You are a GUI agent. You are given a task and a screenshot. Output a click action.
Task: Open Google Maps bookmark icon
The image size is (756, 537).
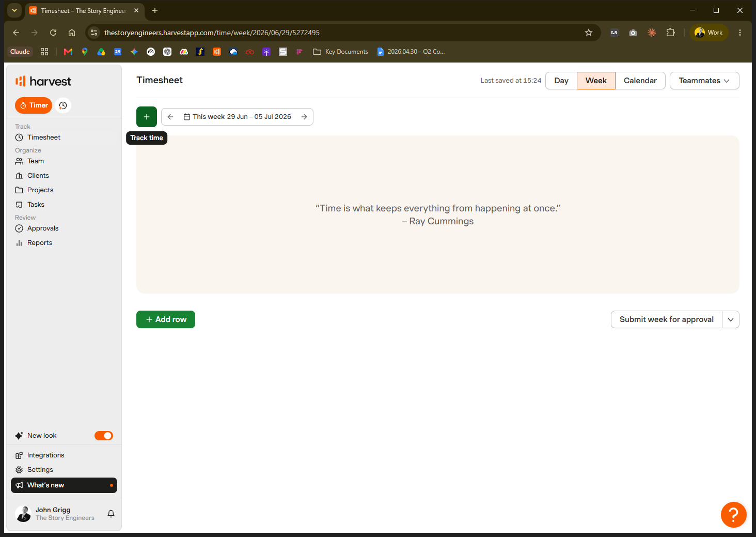pos(85,52)
